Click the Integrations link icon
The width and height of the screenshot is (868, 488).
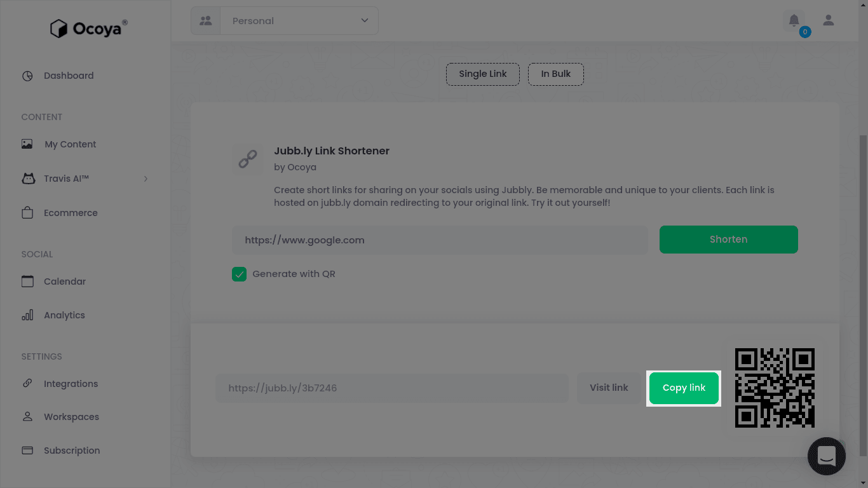click(27, 383)
